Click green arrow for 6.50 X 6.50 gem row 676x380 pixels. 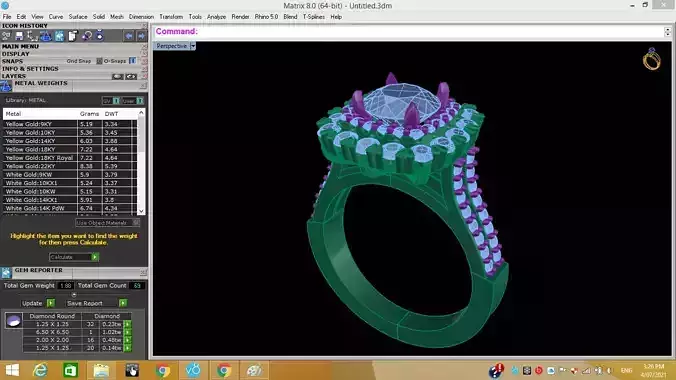[128, 332]
